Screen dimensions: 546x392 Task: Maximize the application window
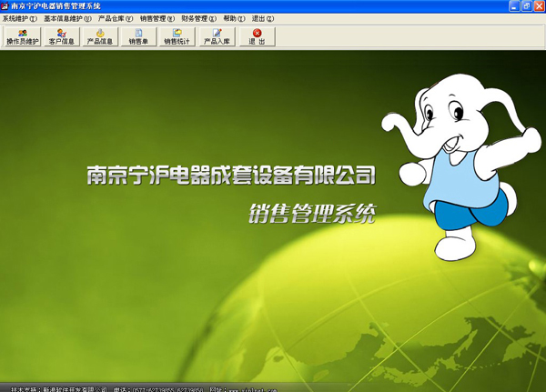click(522, 5)
